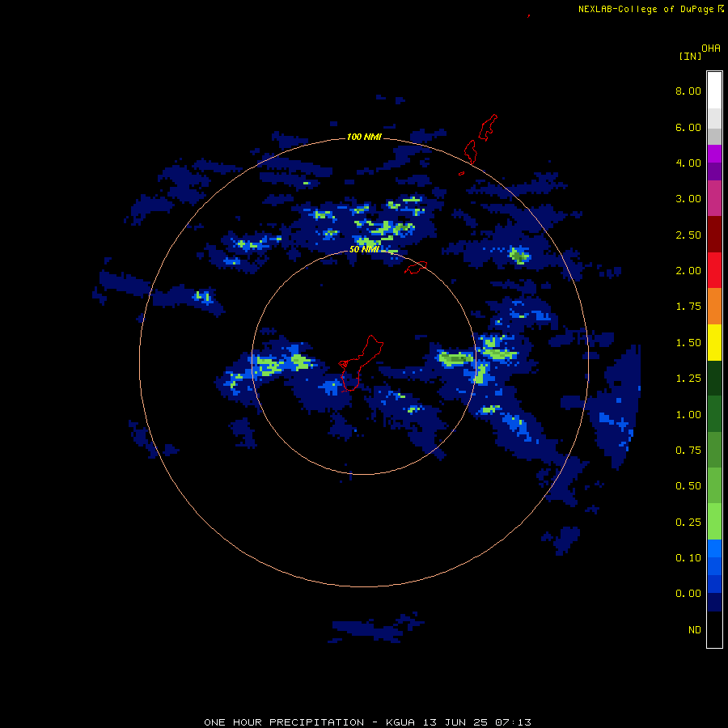Image resolution: width=728 pixels, height=728 pixels.
Task: Click the 13 JUN 25 date
Action: [456, 722]
